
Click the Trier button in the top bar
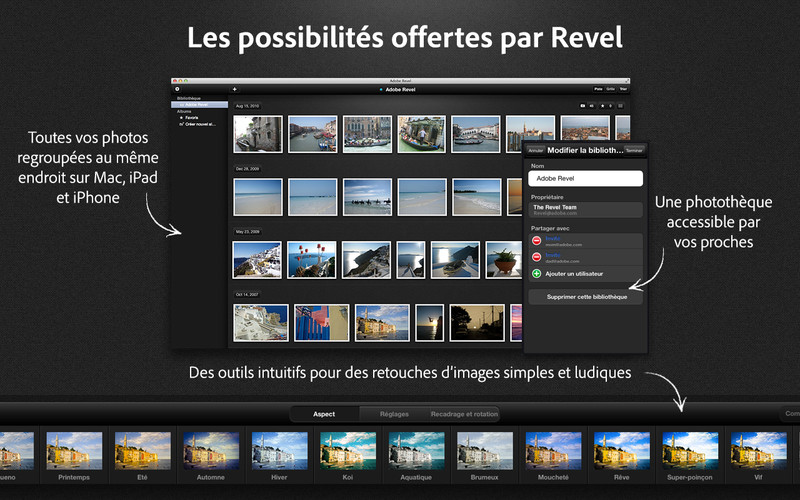click(623, 89)
